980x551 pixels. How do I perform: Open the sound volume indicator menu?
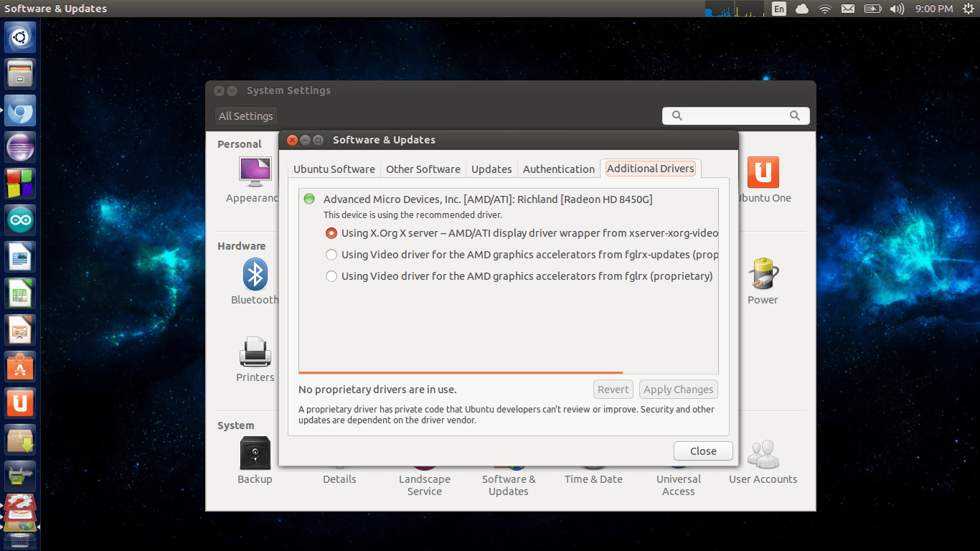click(897, 9)
